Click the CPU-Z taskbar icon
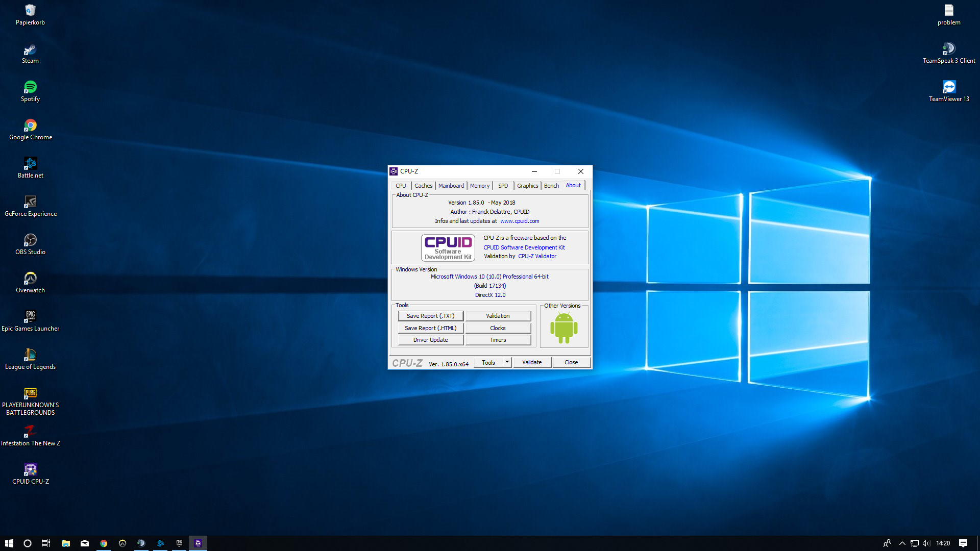This screenshot has width=980, height=551. (198, 543)
